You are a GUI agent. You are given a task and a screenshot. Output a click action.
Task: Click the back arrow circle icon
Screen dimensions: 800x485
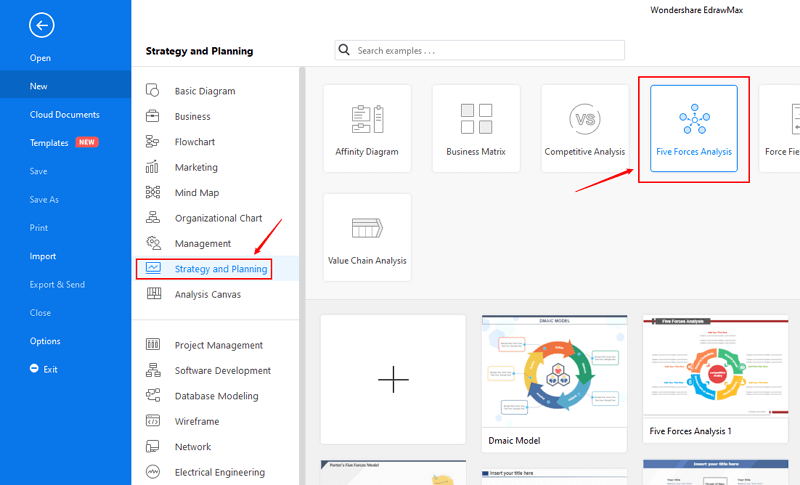pos(41,25)
